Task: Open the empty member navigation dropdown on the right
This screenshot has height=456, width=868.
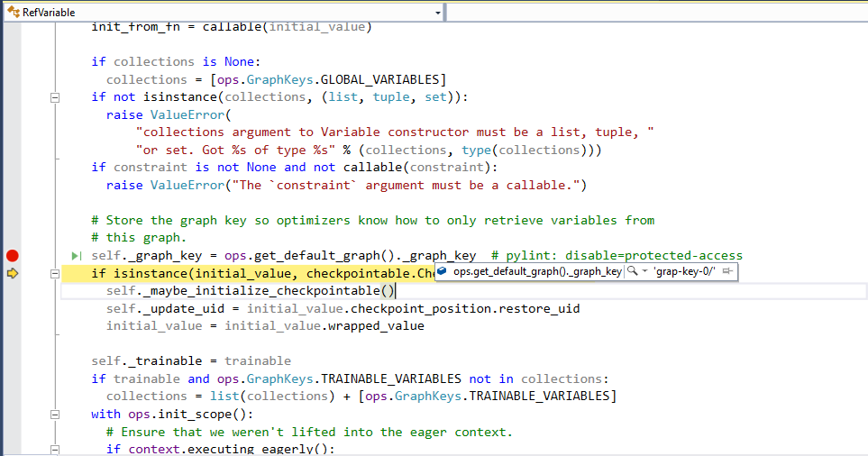Action: pyautogui.click(x=656, y=13)
